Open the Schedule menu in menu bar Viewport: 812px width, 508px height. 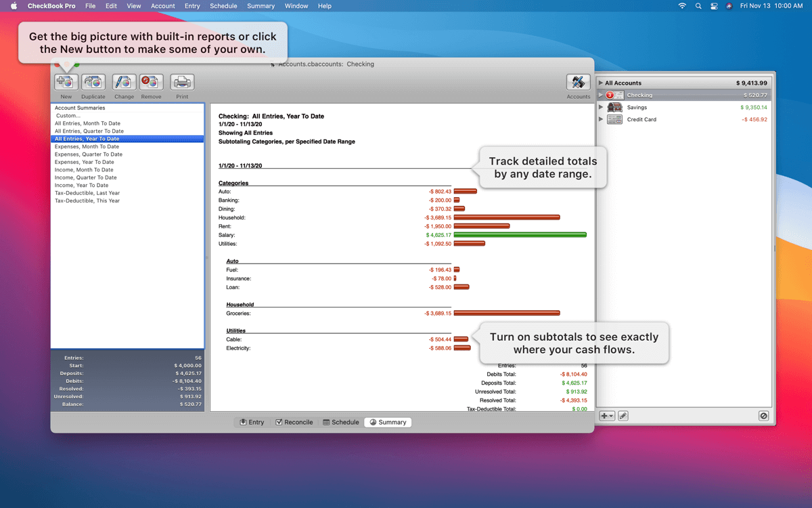223,6
